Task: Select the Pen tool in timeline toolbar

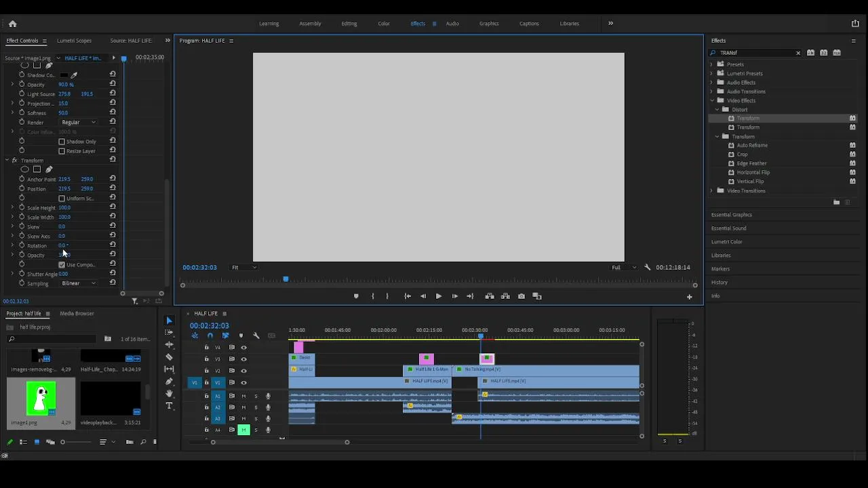Action: 169,382
